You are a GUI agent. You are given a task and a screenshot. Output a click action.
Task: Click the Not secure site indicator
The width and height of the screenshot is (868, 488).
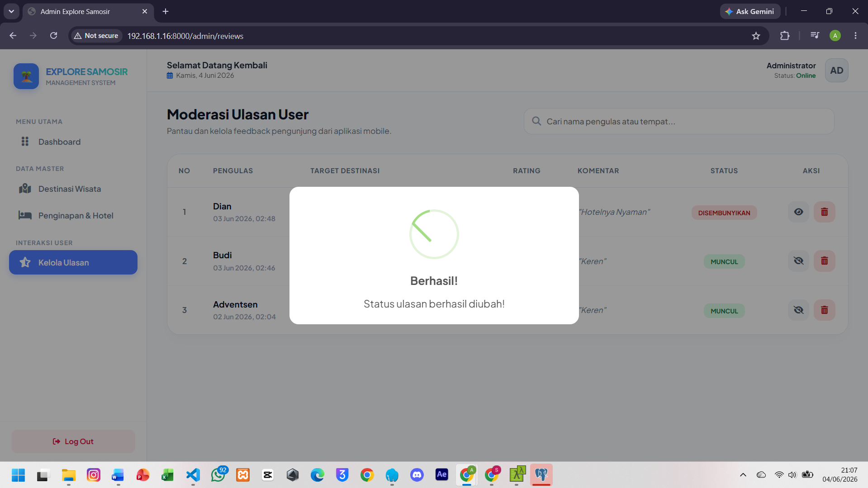click(96, 36)
